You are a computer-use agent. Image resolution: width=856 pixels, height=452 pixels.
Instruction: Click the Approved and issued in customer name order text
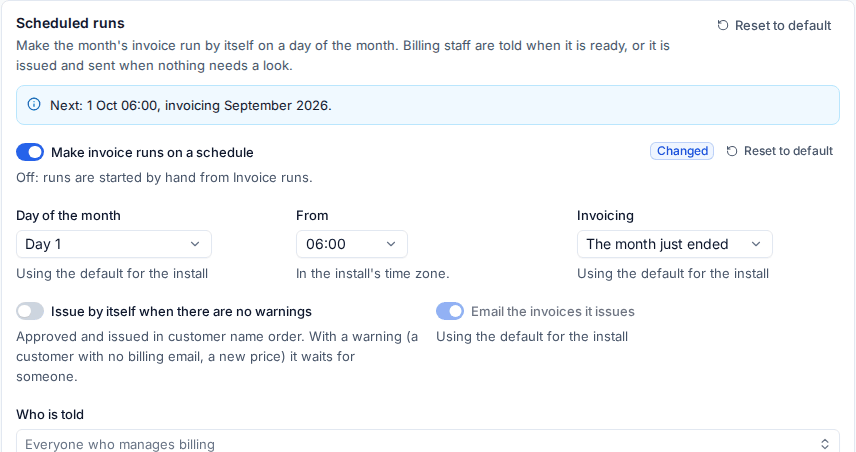[x=217, y=356]
